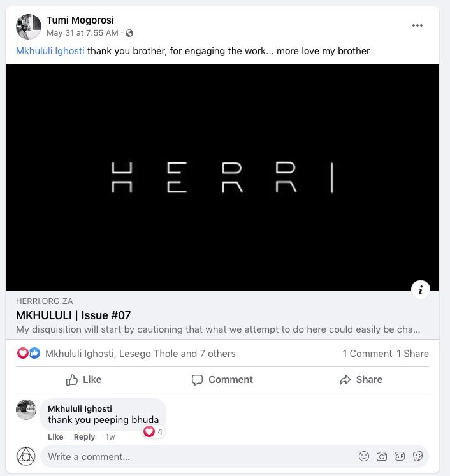
Task: Reply to the 'thank you peeping bhuda' comment
Action: 84,437
